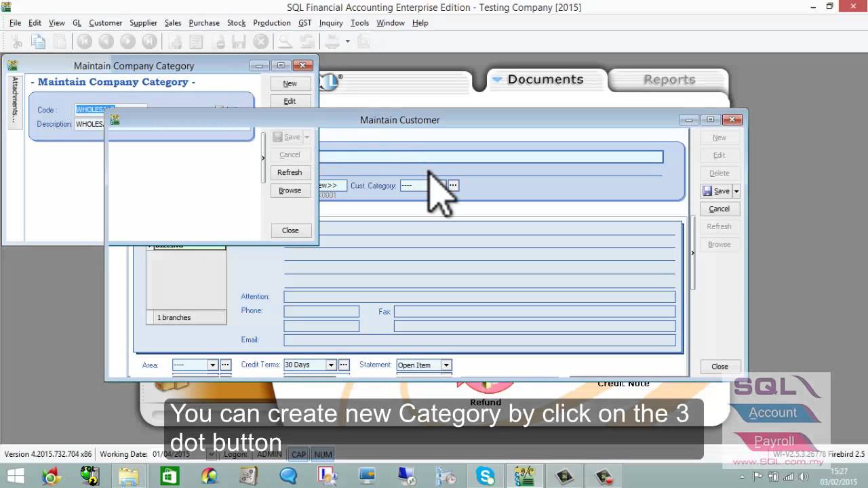Viewport: 868px width, 488px height.
Task: Click the side panel expander arrow in Company Category
Action: tap(263, 158)
